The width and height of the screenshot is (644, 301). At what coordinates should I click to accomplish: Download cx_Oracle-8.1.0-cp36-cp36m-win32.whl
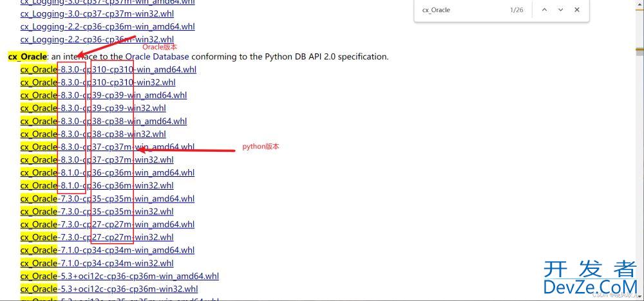(97, 186)
